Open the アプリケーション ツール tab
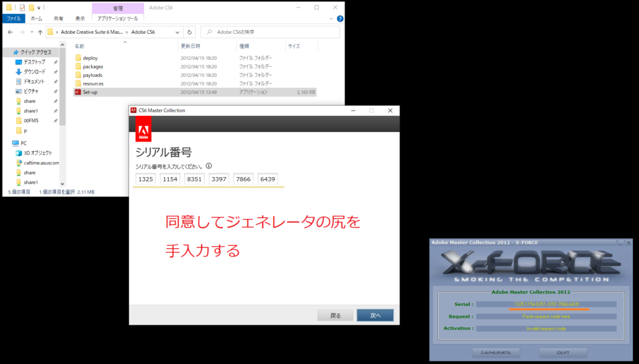This screenshot has width=639, height=364. coord(117,18)
